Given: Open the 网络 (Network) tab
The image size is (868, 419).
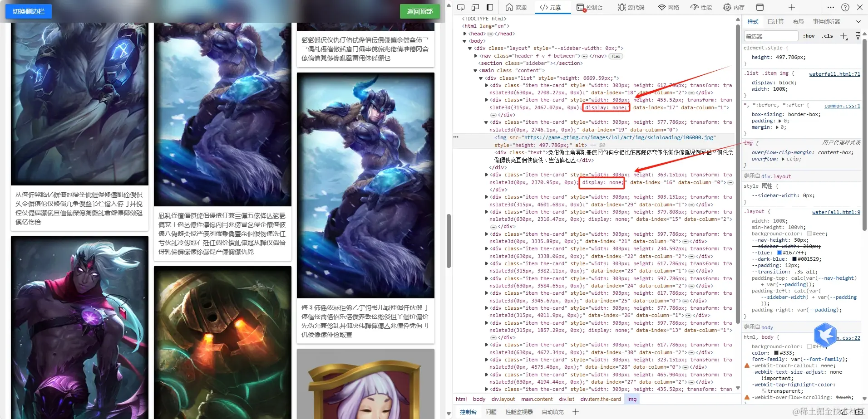Looking at the screenshot, I should tap(668, 7).
